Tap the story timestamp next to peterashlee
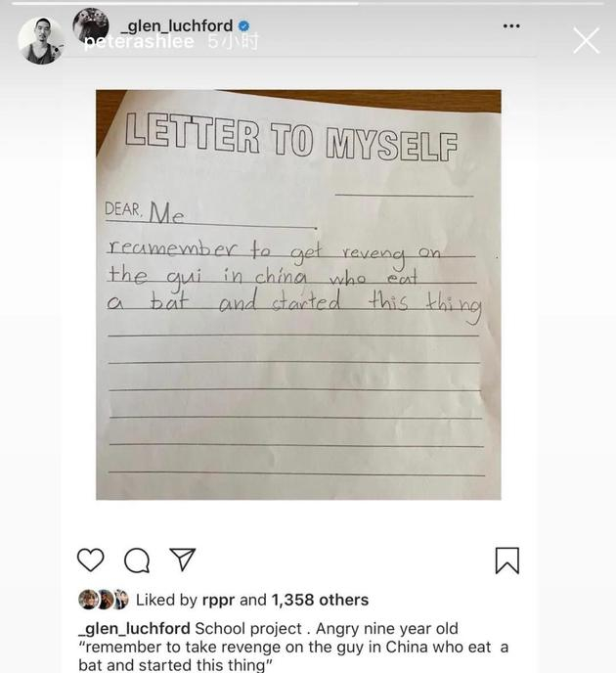The height and width of the screenshot is (673, 616). tap(234, 42)
